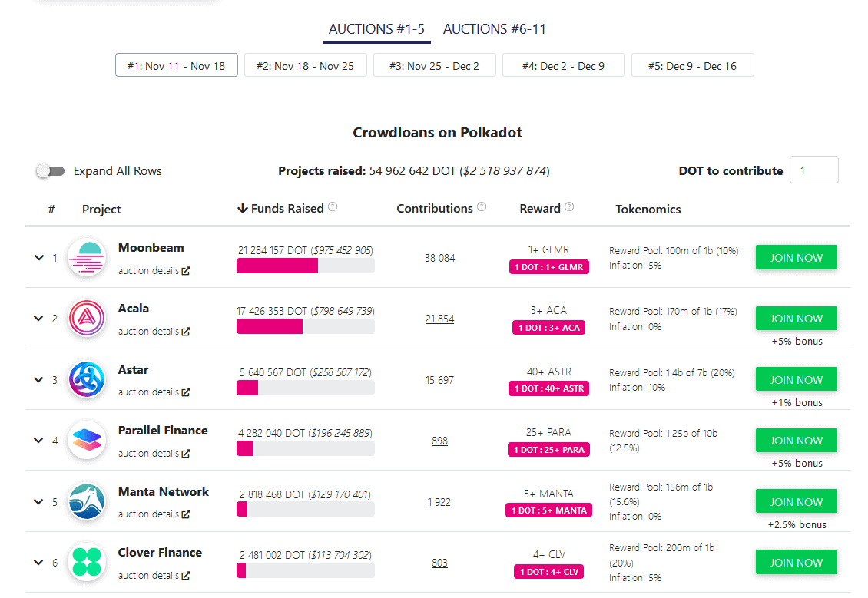
Task: Click the Projects raised total text
Action: [414, 171]
